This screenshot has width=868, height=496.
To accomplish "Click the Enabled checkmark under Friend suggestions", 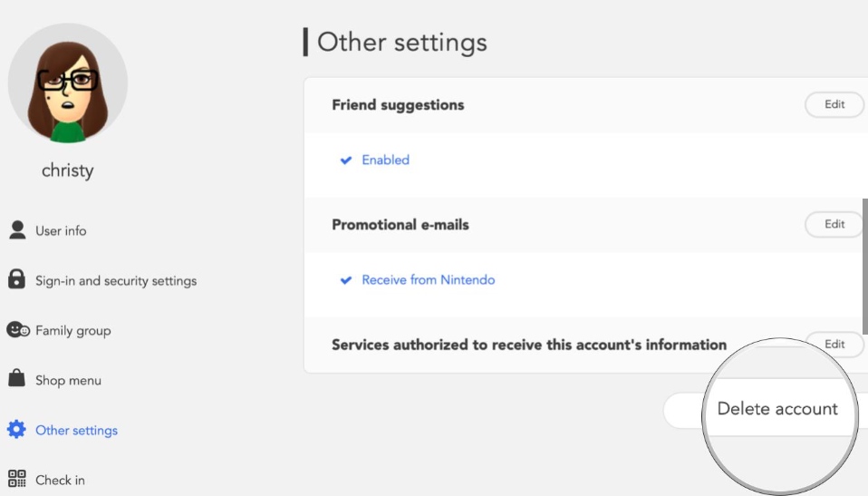I will [x=345, y=160].
